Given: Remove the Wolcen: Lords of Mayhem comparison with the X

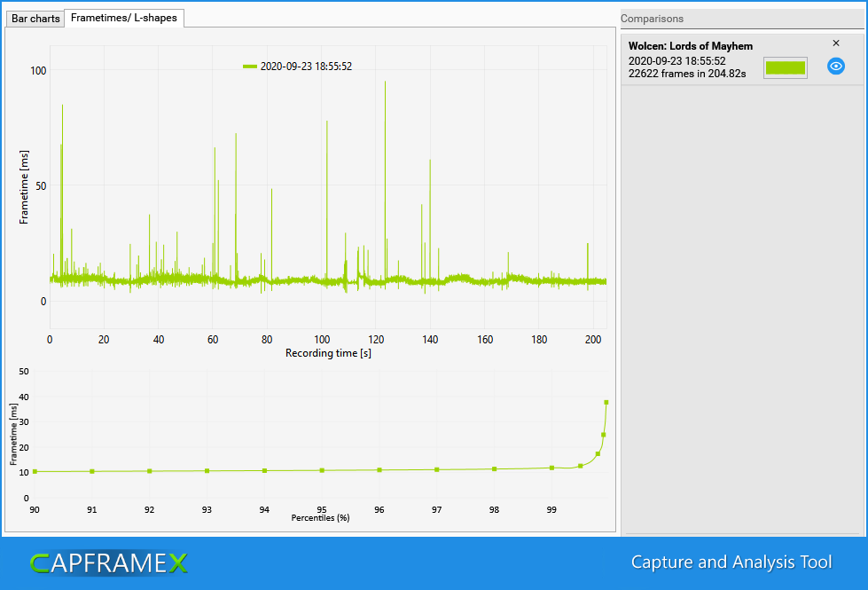Looking at the screenshot, I should click(x=836, y=43).
